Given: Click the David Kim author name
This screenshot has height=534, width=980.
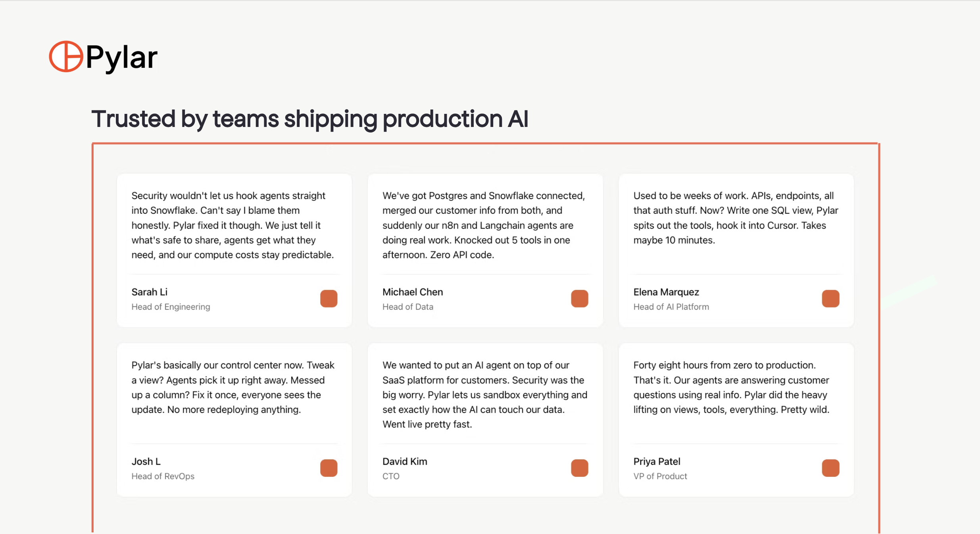Looking at the screenshot, I should pos(404,461).
